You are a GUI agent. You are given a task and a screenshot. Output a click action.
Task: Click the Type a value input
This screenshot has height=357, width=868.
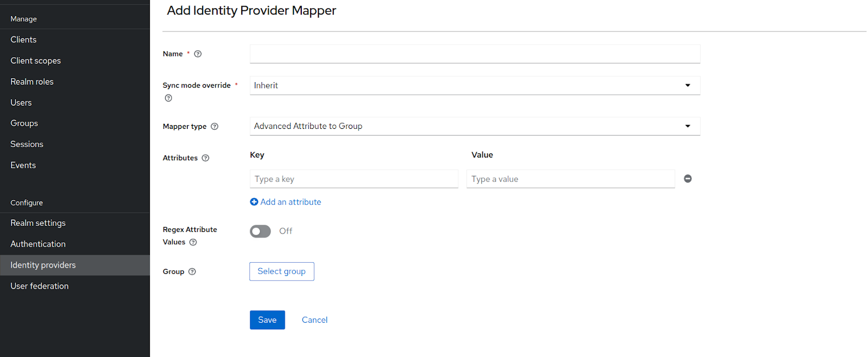570,179
